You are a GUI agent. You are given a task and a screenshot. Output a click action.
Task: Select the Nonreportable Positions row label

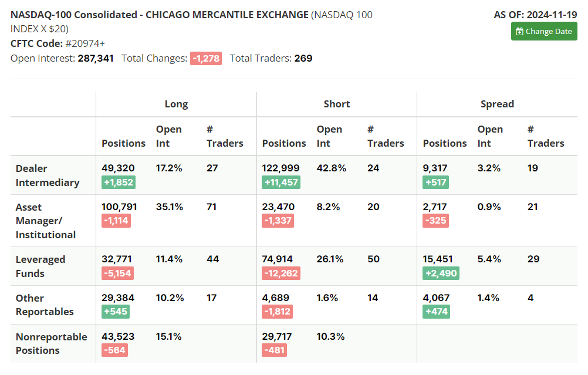[52, 344]
